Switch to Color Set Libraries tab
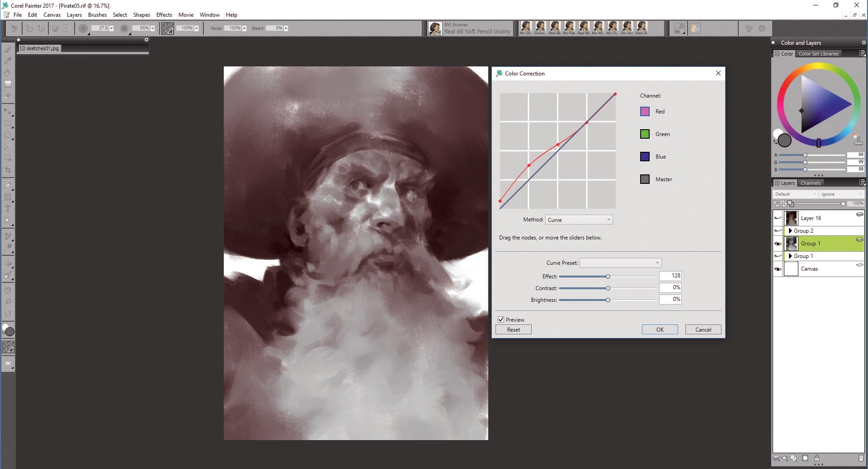Image resolution: width=868 pixels, height=469 pixels. (x=818, y=54)
